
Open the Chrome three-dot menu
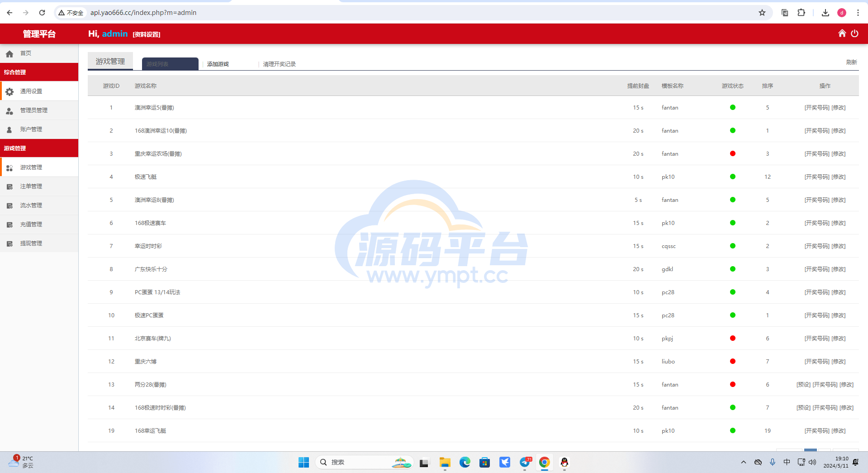858,13
